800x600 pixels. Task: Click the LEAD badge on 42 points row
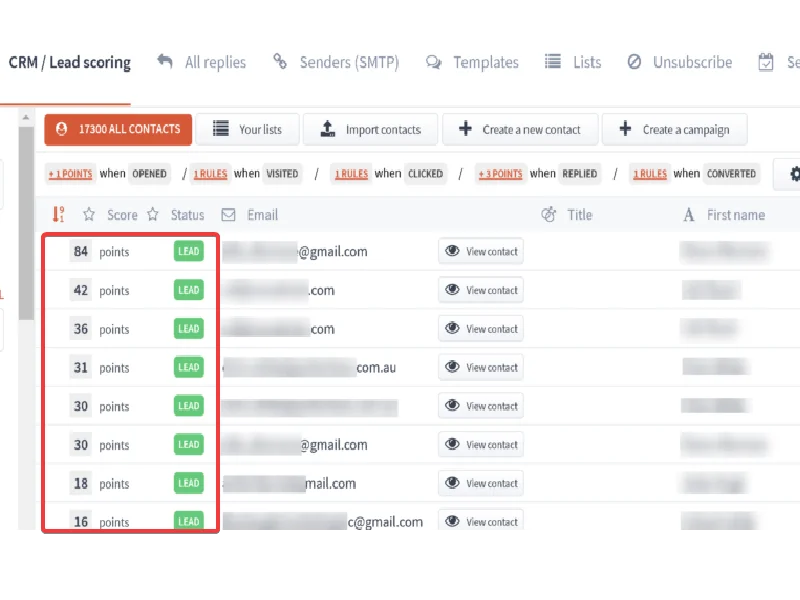point(188,290)
